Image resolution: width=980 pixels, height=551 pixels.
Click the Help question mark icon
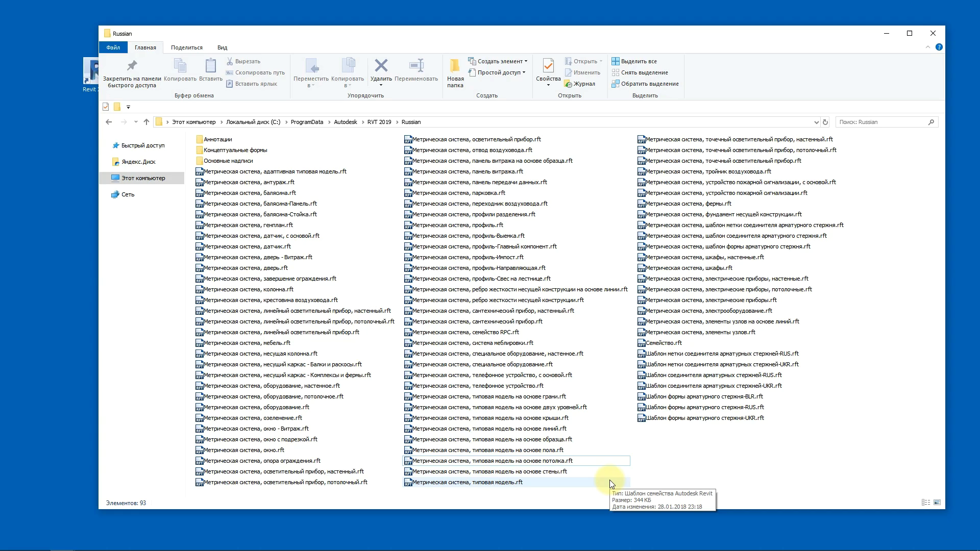[939, 47]
